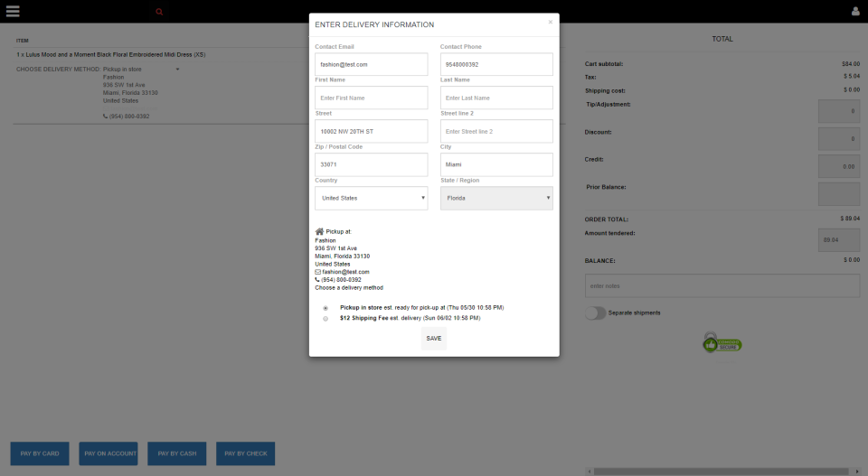Click the Comodo Secure badge
The width and height of the screenshot is (868, 476).
click(x=722, y=342)
